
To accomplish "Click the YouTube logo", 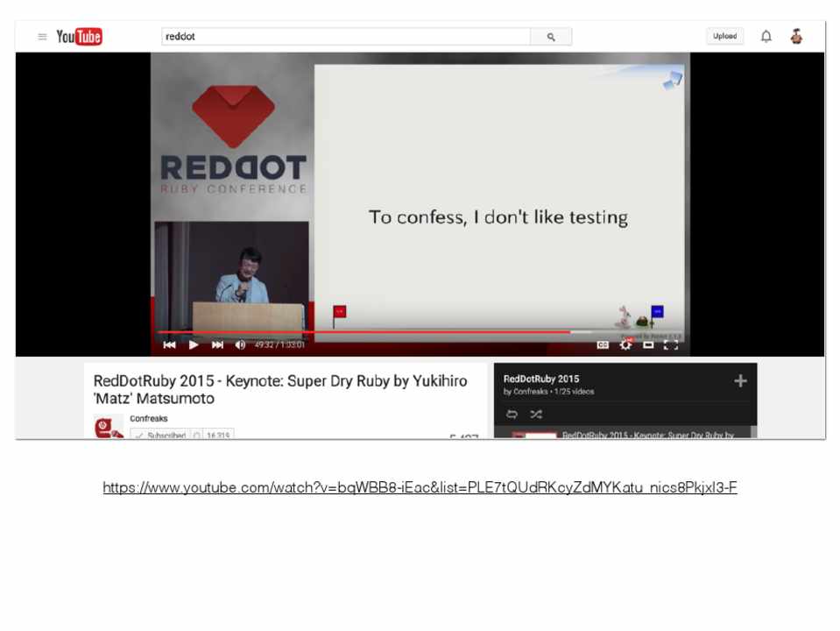I will [79, 37].
